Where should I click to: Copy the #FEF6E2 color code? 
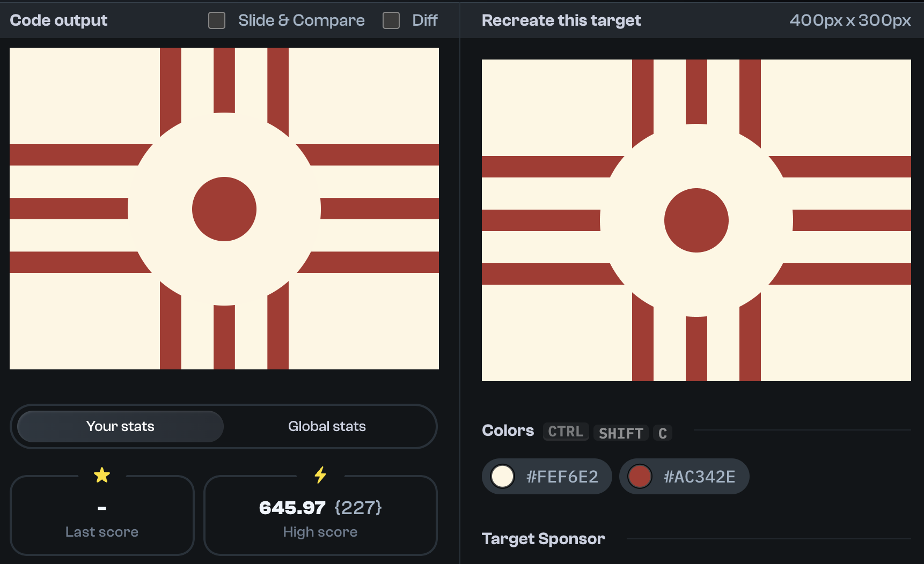(x=562, y=476)
